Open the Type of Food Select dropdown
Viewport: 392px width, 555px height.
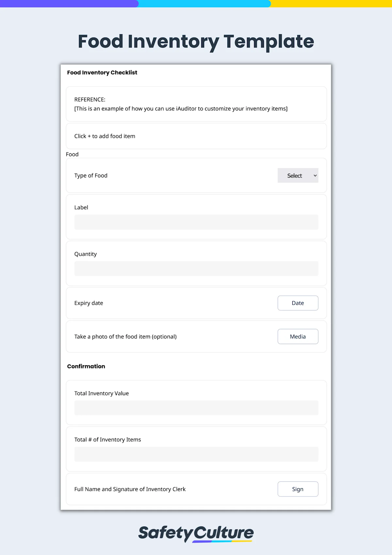[297, 176]
